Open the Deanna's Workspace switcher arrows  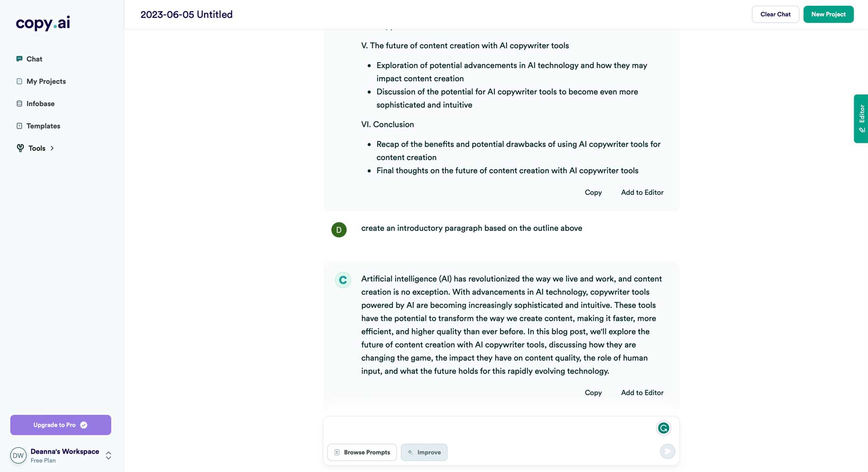(x=108, y=456)
